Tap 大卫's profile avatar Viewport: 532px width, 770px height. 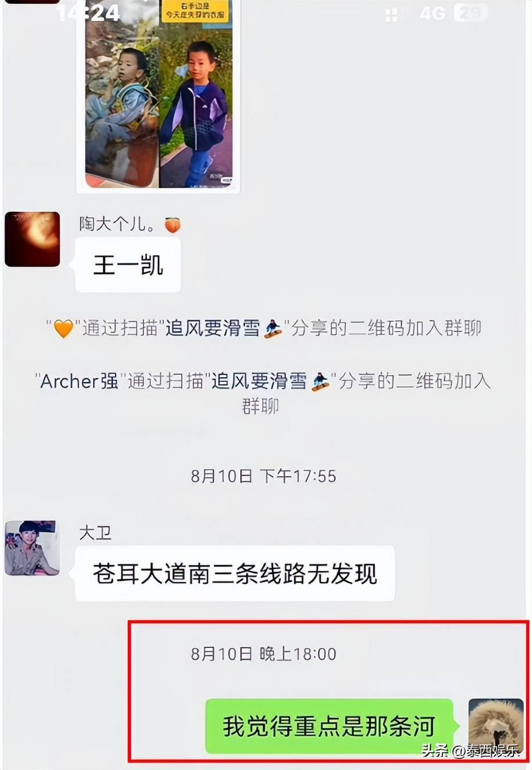(32, 548)
